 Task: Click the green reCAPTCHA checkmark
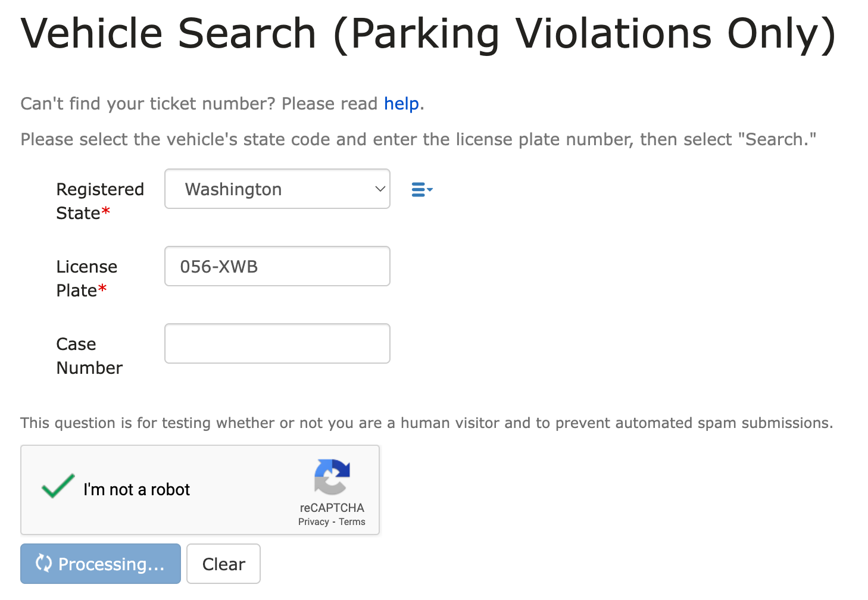pyautogui.click(x=58, y=486)
